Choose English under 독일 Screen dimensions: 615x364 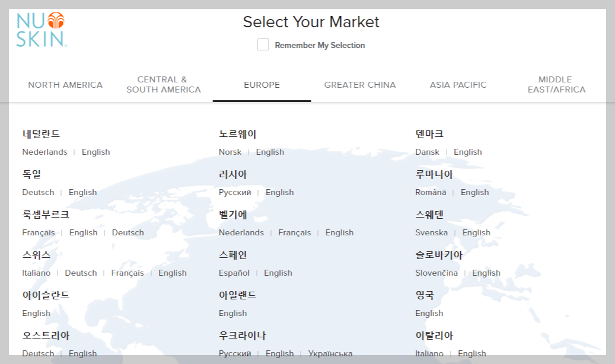click(x=83, y=192)
